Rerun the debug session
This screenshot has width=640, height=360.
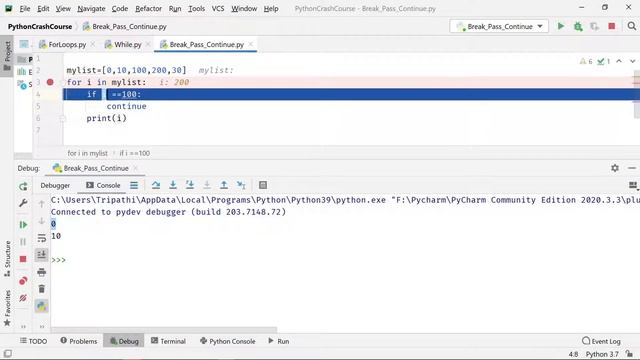pos(23,186)
